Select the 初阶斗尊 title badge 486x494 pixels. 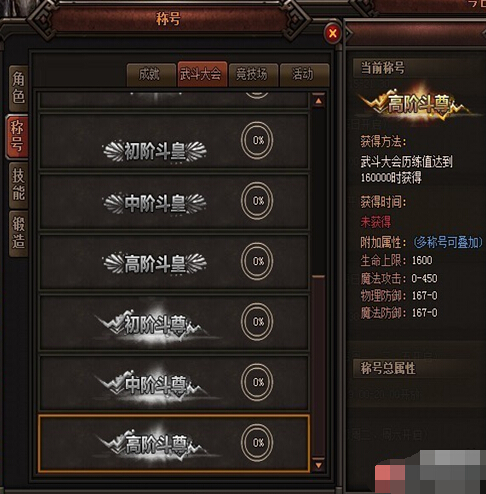coord(155,325)
